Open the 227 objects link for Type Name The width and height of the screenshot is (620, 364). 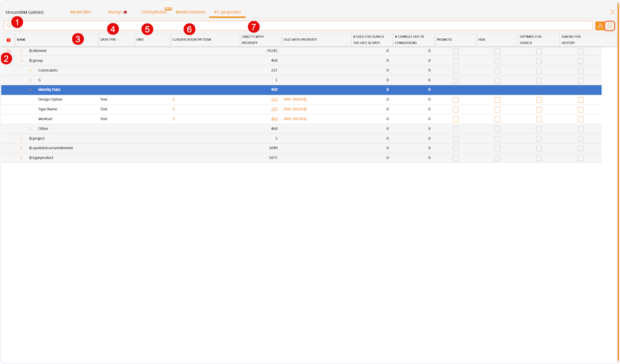click(x=274, y=109)
